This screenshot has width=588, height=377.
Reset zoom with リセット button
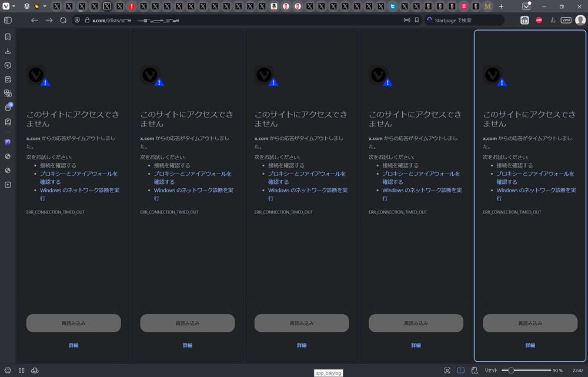coord(491,371)
